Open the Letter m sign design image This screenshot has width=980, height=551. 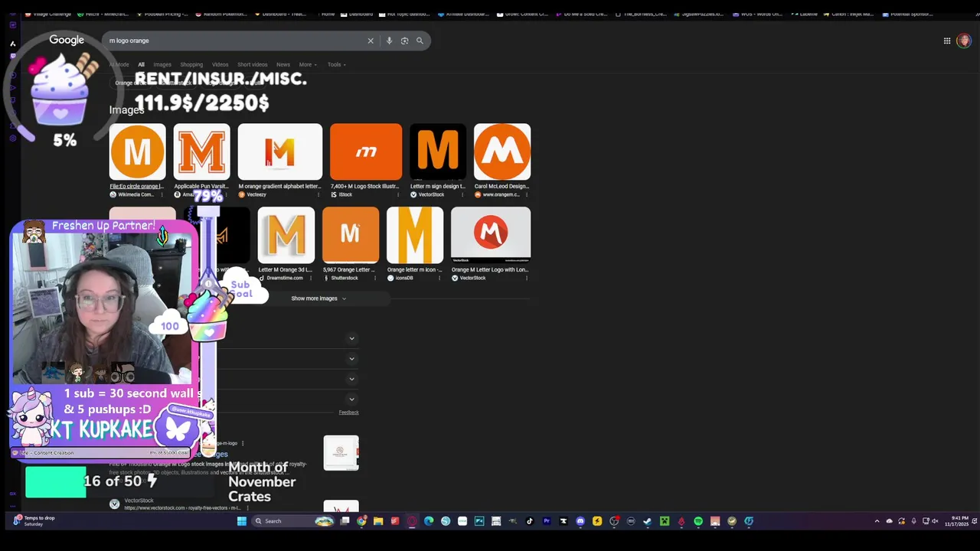437,152
